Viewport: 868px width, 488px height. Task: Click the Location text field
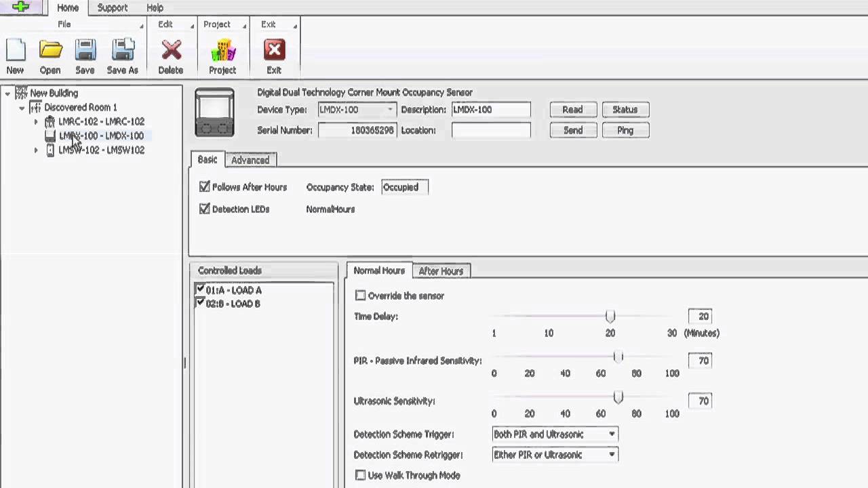[x=491, y=130]
